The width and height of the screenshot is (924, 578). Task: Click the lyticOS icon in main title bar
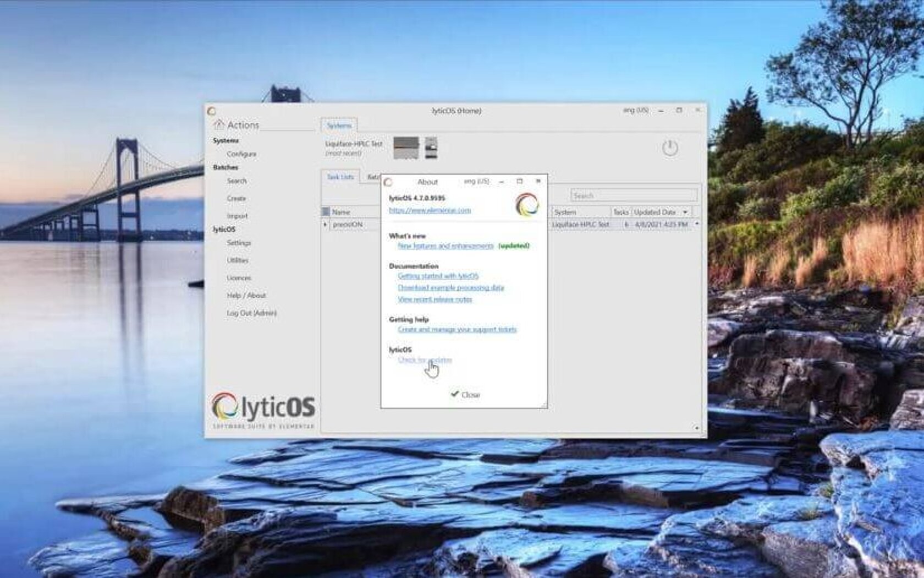point(212,111)
